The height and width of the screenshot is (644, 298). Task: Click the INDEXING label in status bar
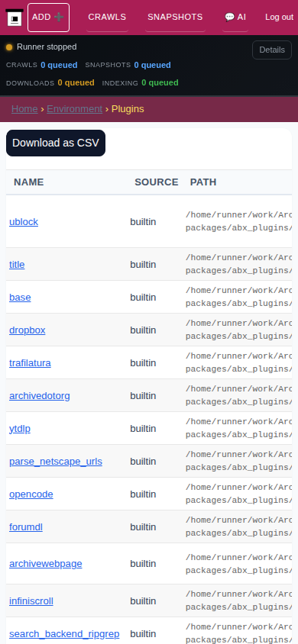click(x=120, y=83)
